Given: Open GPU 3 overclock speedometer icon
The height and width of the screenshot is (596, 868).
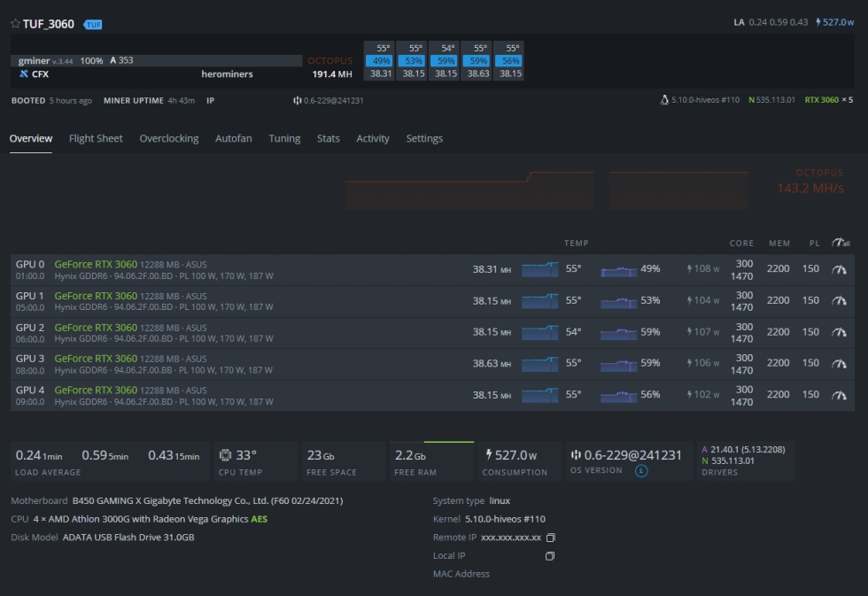Looking at the screenshot, I should click(840, 364).
